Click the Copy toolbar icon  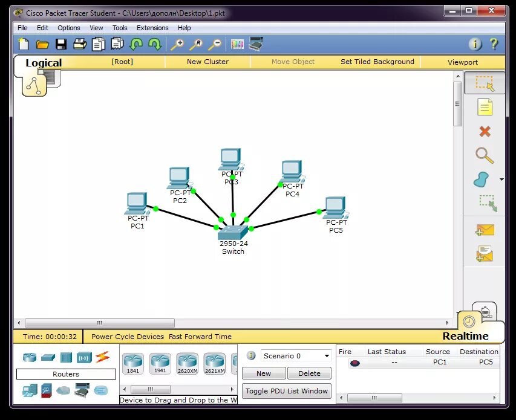98,44
